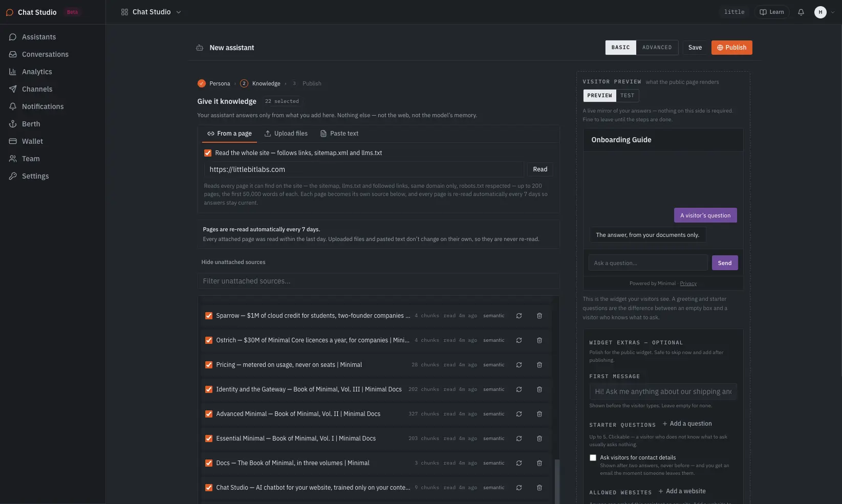Switch visitor preview to Test
The image size is (842, 504).
pyautogui.click(x=627, y=96)
